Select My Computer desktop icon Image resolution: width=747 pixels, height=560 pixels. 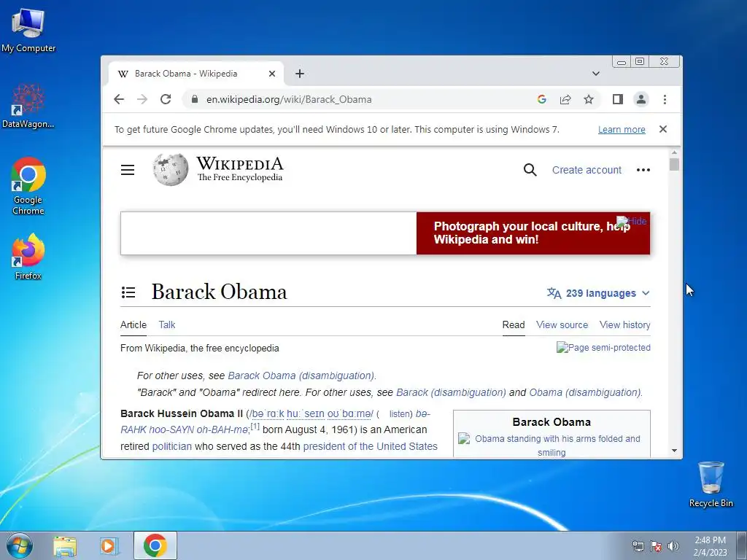click(28, 31)
